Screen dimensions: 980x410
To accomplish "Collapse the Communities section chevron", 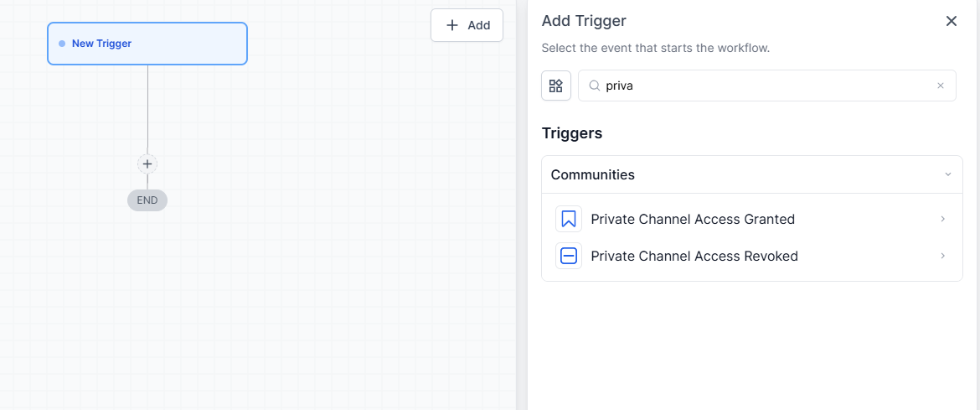I will point(948,175).
